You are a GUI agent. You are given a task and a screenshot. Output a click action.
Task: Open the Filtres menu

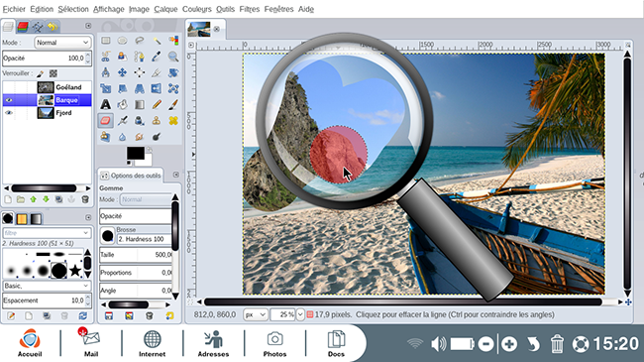click(250, 9)
